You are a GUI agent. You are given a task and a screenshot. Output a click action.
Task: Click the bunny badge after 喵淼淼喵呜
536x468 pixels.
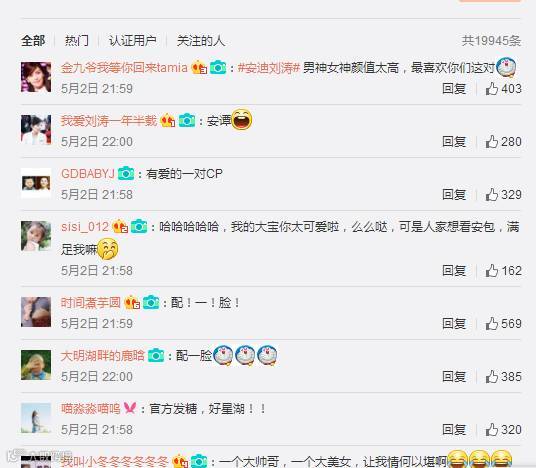pos(130,408)
